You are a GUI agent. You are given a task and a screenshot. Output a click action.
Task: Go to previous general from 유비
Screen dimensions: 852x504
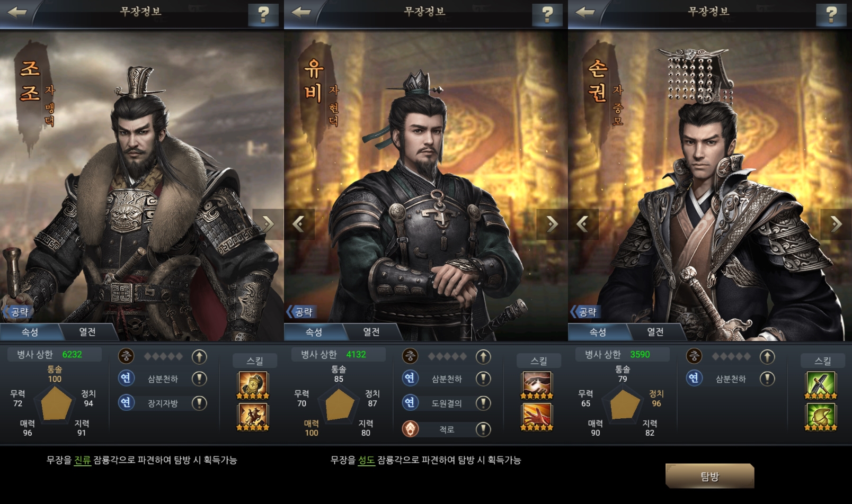point(299,224)
